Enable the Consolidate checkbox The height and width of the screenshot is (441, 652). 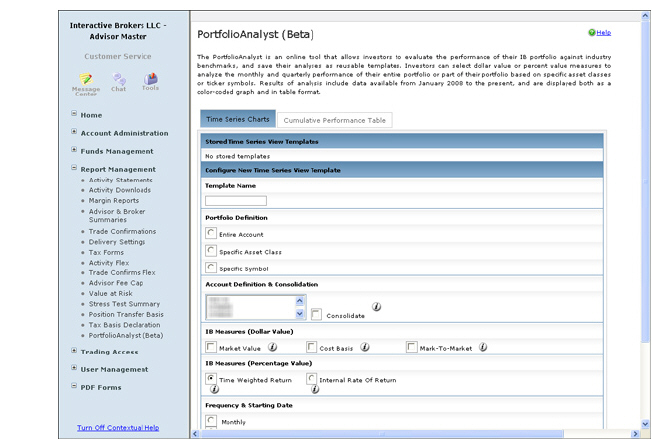pos(316,314)
